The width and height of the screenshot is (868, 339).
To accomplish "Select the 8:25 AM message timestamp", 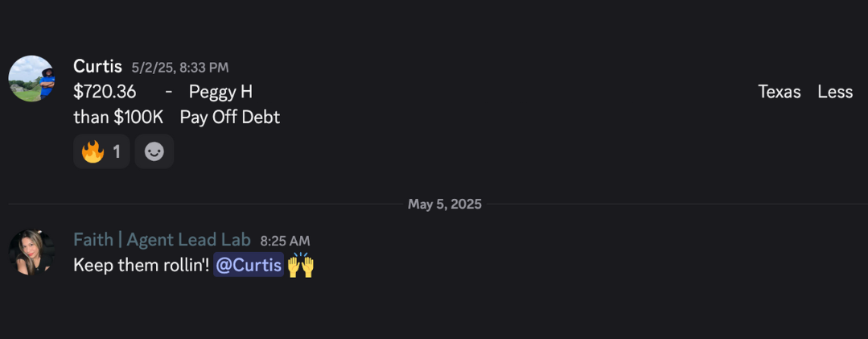I will point(285,241).
